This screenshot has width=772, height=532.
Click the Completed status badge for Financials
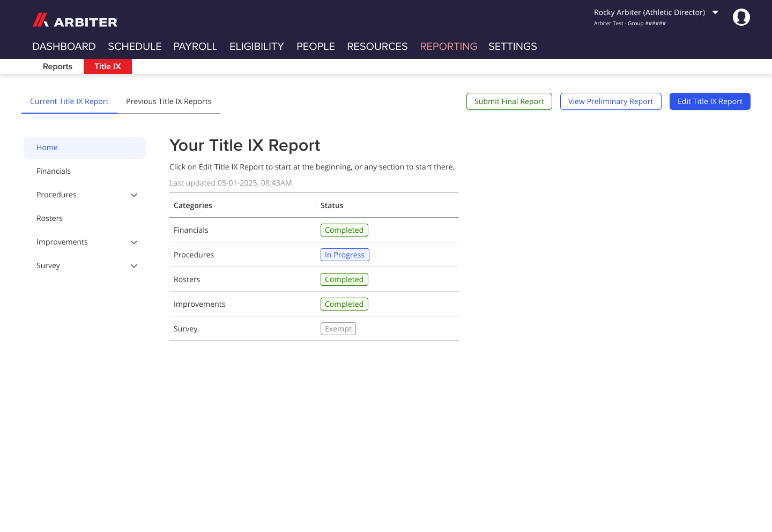(x=344, y=230)
